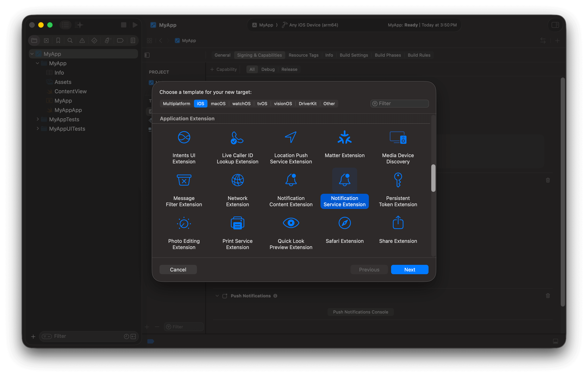Open the Test navigator checkmark icon
The height and width of the screenshot is (377, 588).
click(94, 40)
